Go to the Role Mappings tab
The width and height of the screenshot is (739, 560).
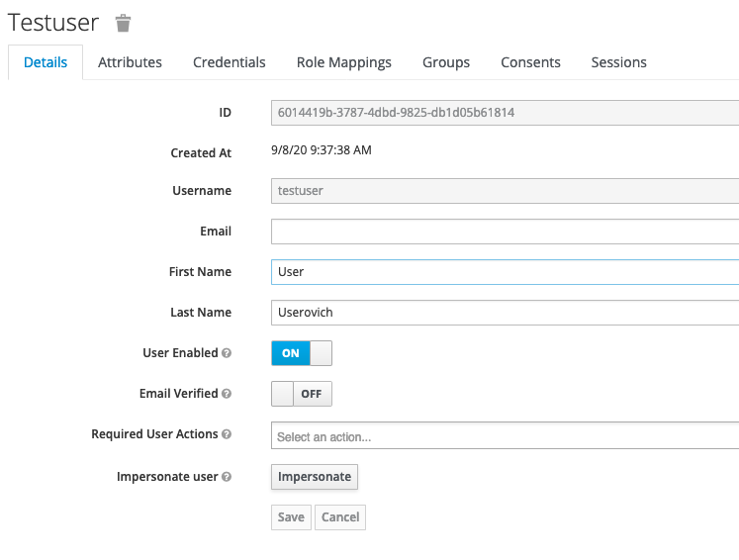343,62
